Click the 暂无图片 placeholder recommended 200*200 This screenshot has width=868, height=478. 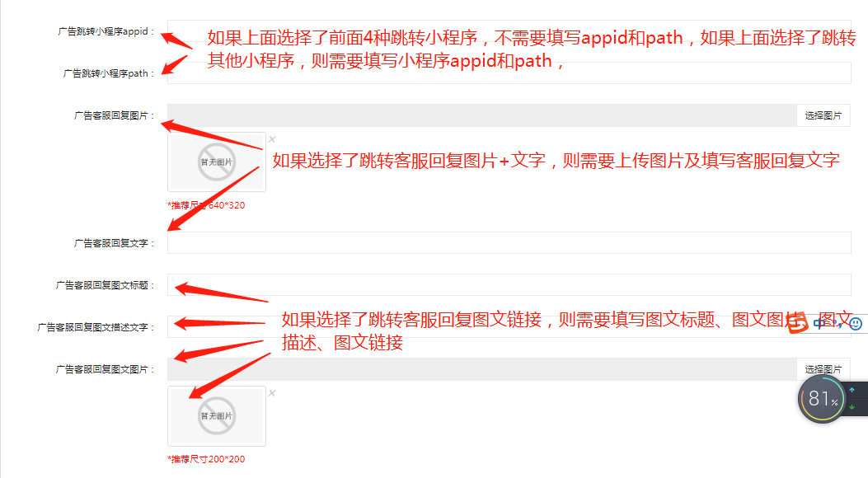pyautogui.click(x=217, y=416)
